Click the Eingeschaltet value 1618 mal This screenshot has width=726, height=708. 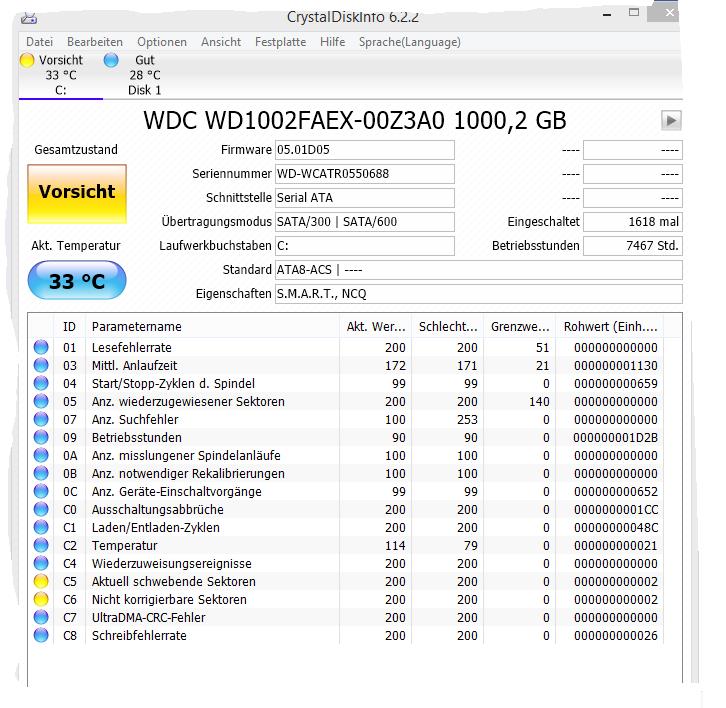point(632,222)
